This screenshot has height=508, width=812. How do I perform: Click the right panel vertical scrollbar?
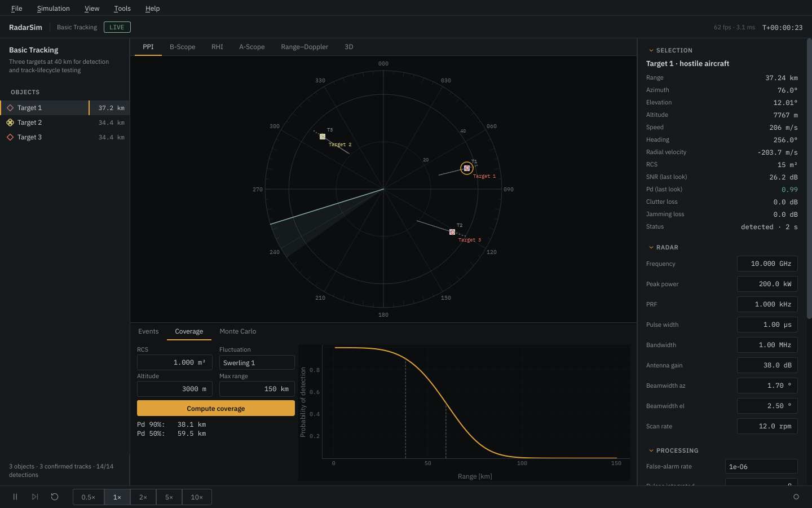click(809, 179)
